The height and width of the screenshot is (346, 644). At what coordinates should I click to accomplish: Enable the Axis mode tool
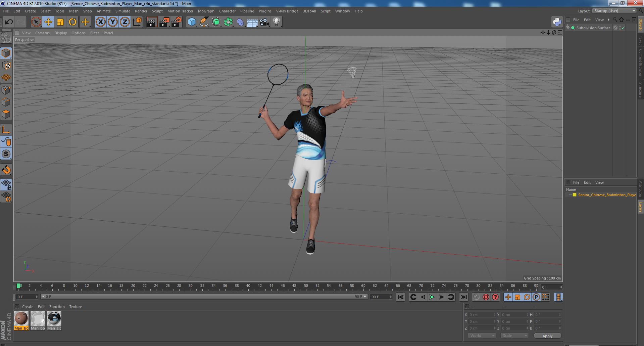(6, 130)
